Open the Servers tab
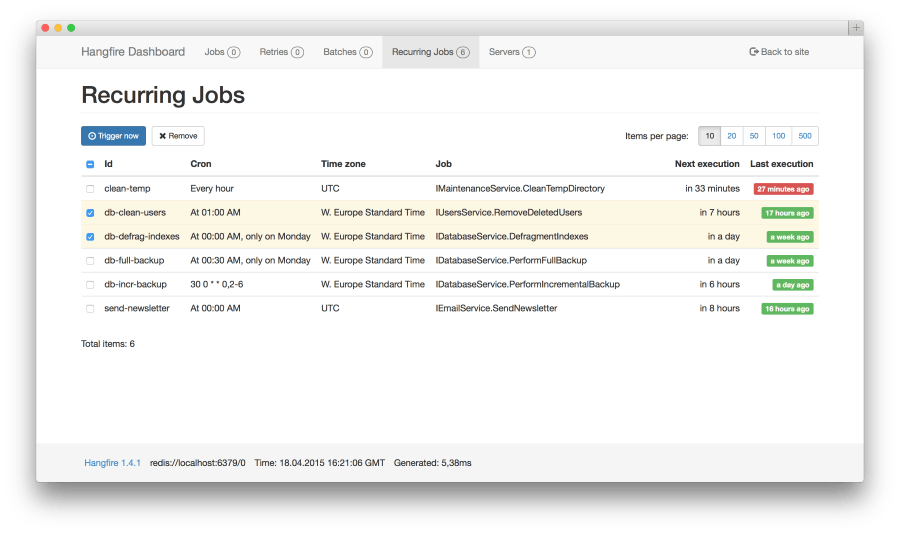 click(x=512, y=52)
